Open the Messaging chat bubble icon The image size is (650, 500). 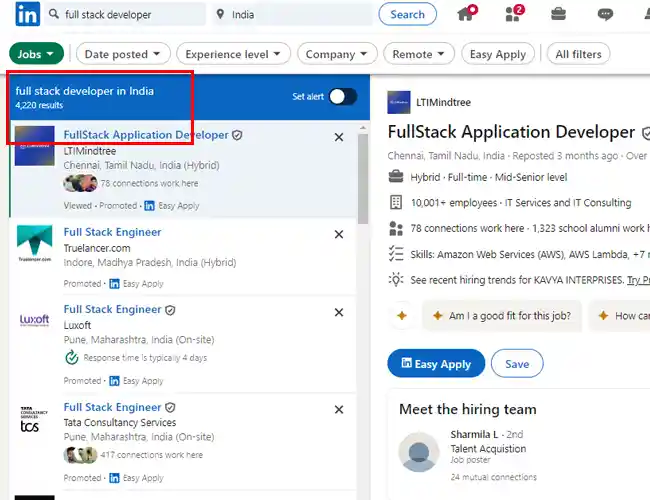point(605,15)
